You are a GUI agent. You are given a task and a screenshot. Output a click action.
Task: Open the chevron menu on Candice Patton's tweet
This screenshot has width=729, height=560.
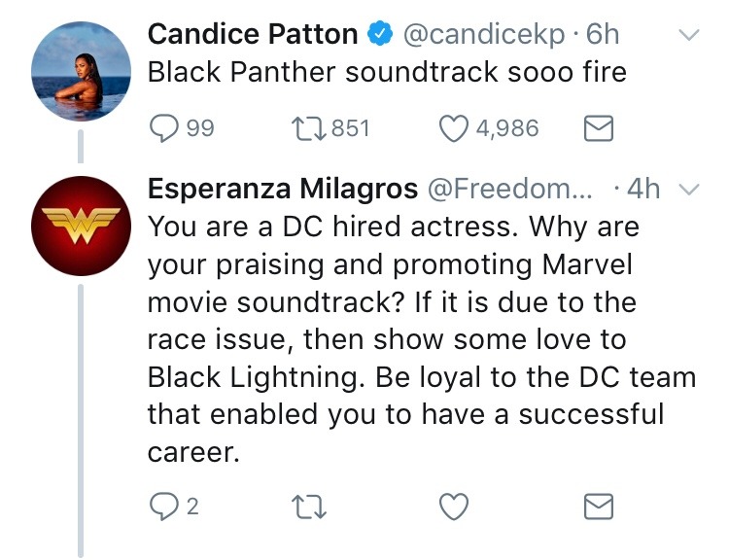[x=688, y=35]
